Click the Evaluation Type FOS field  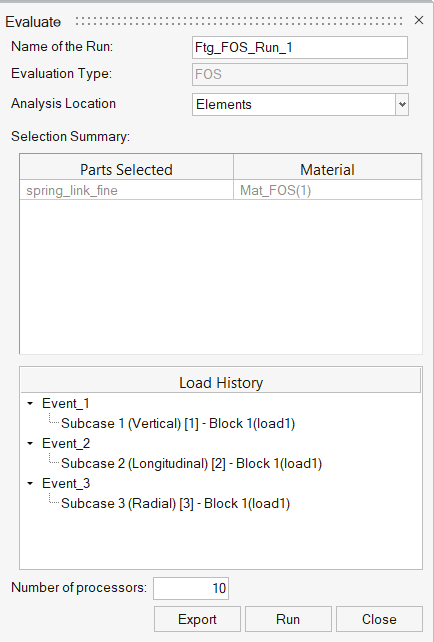(300, 75)
